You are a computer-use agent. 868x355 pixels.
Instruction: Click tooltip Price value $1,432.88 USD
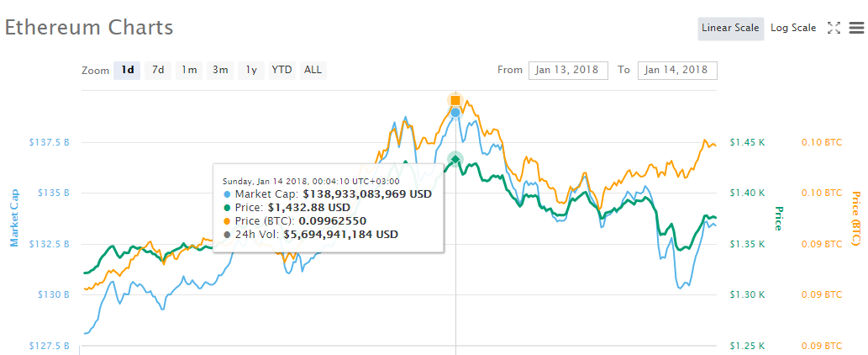pos(309,208)
